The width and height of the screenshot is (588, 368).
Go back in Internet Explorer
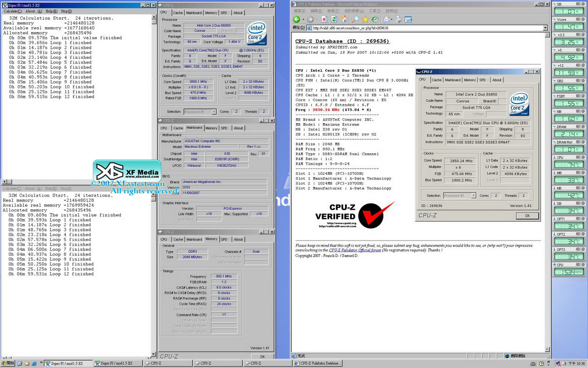tap(296, 19)
